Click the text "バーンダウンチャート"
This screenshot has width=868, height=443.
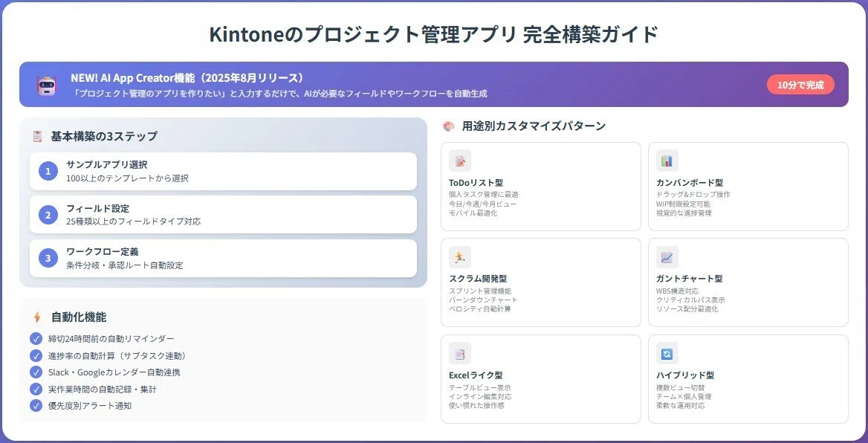[x=483, y=300]
